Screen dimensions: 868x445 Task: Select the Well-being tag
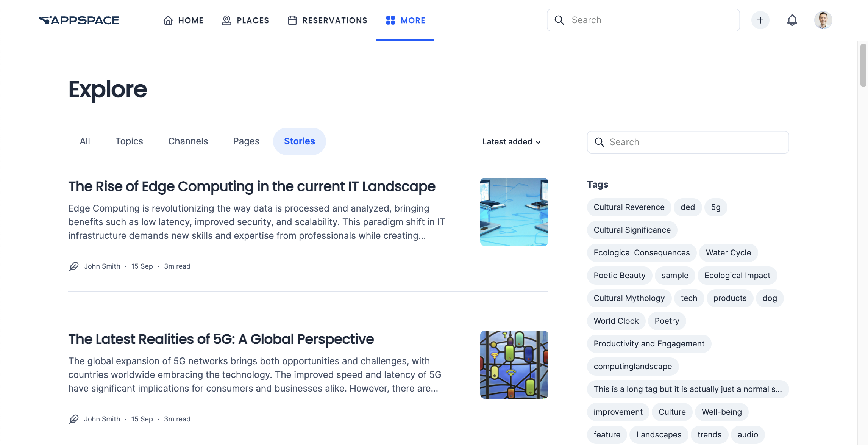(722, 412)
